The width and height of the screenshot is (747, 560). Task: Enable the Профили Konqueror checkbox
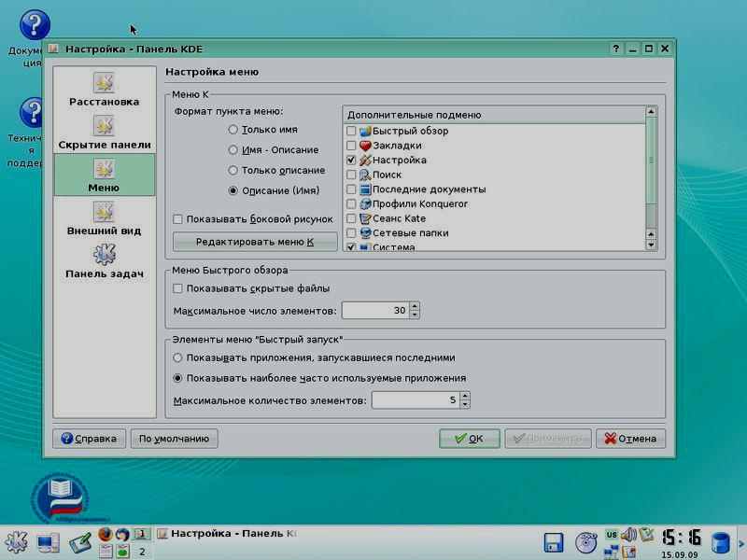pyautogui.click(x=351, y=203)
